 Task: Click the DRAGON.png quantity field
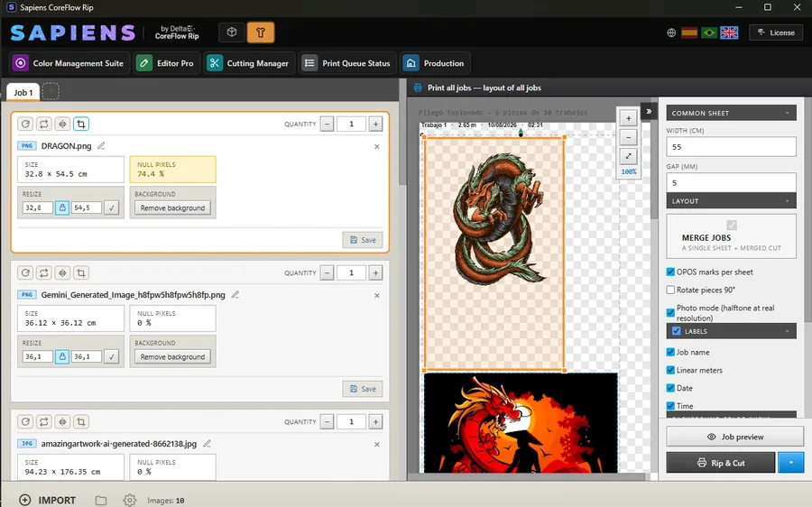pyautogui.click(x=351, y=124)
